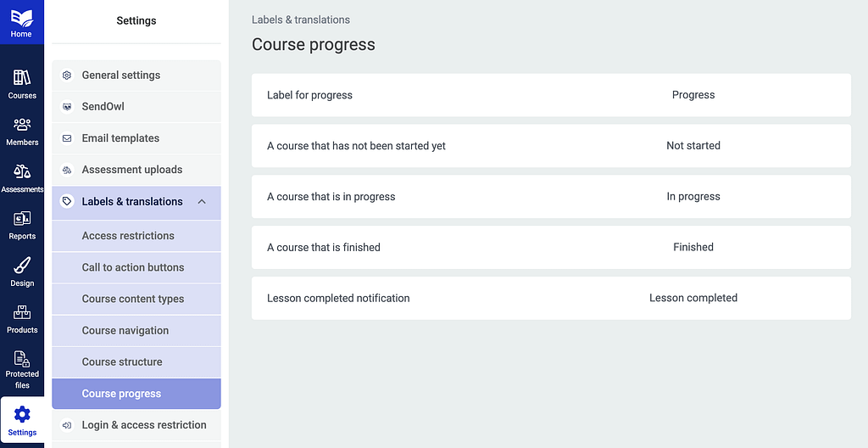Image resolution: width=868 pixels, height=448 pixels.
Task: Open Protected files icon
Action: pos(22,359)
